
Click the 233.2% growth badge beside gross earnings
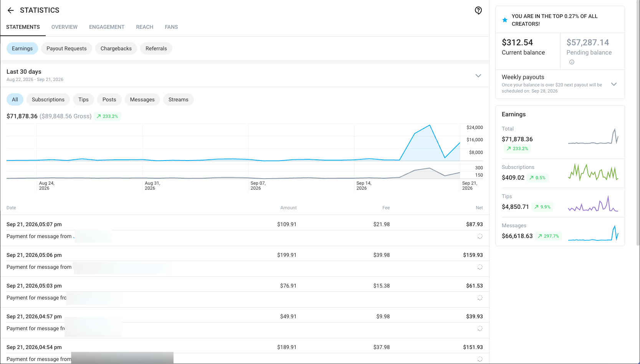point(107,116)
